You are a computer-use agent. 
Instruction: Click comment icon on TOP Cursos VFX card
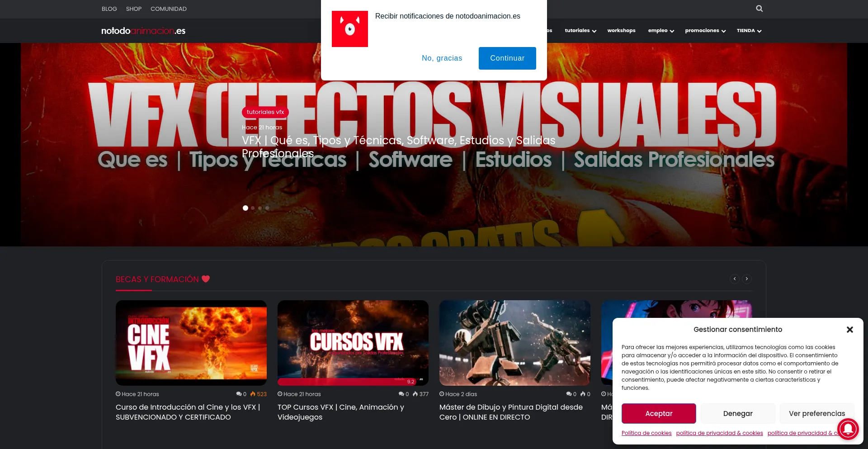click(x=401, y=394)
